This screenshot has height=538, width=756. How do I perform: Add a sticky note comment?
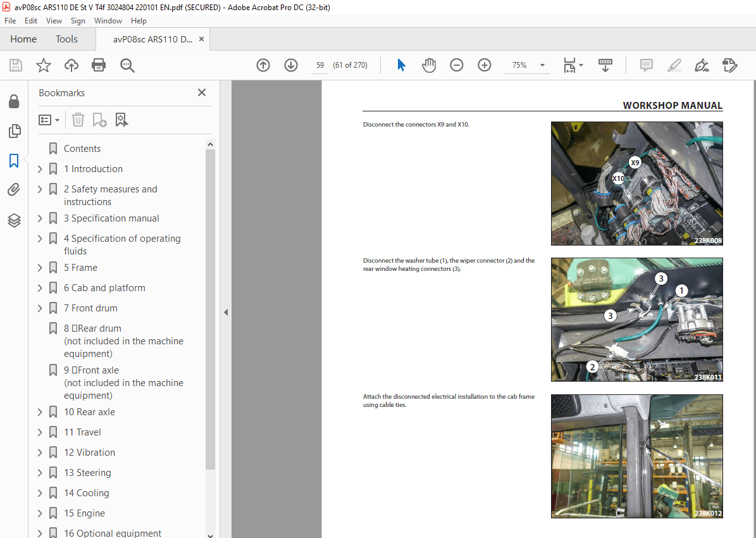coord(646,65)
